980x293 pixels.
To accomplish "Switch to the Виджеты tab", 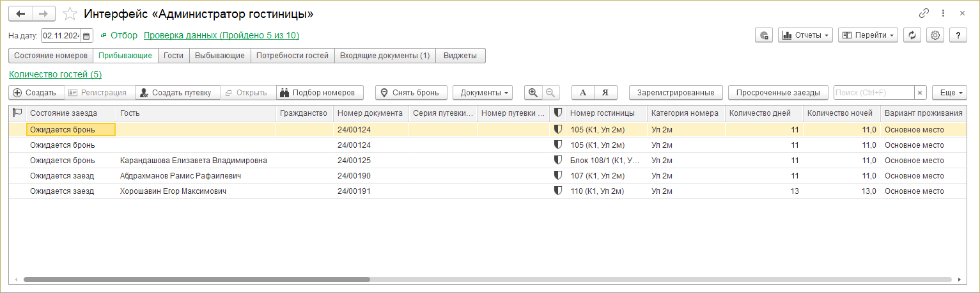I will (460, 56).
